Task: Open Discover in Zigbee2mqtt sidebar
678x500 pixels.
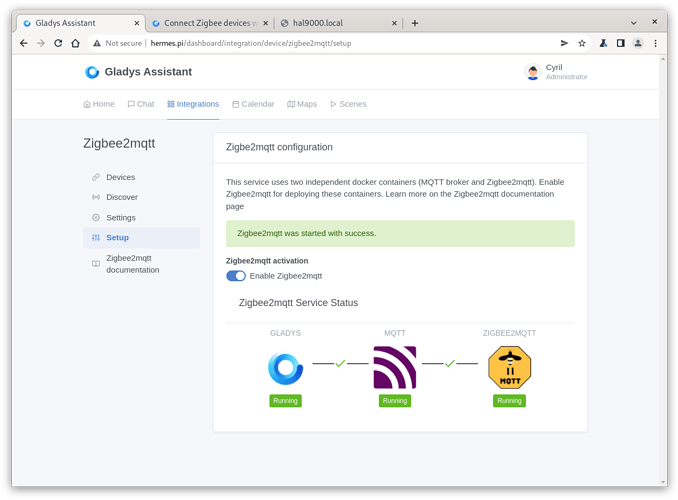Action: 141,197
